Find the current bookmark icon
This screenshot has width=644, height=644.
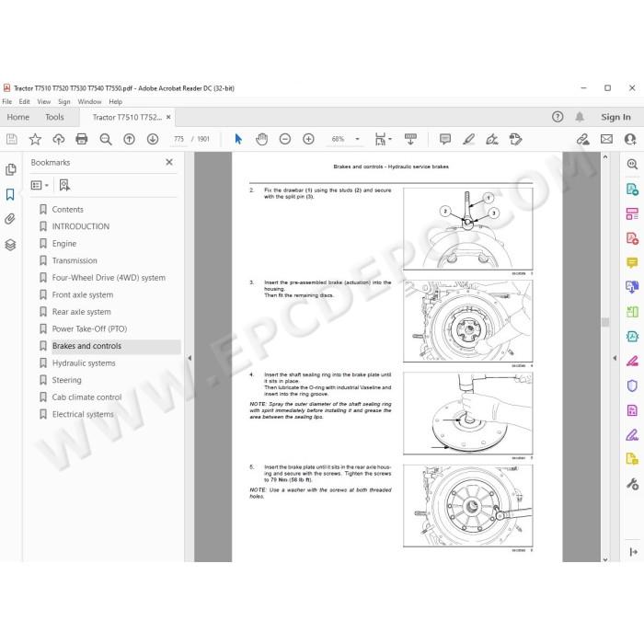click(x=64, y=185)
